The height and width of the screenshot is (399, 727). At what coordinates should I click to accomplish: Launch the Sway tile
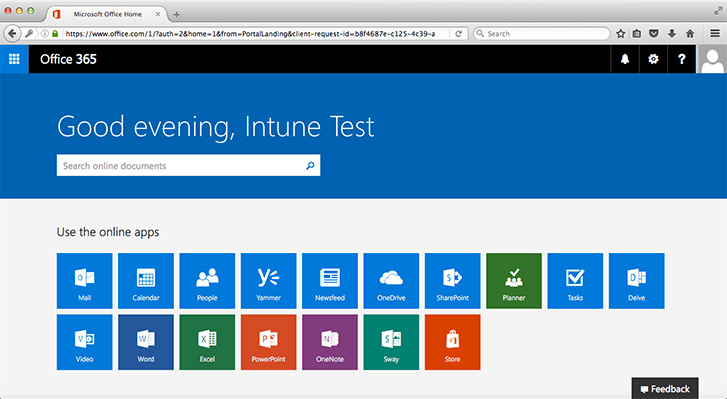point(391,342)
